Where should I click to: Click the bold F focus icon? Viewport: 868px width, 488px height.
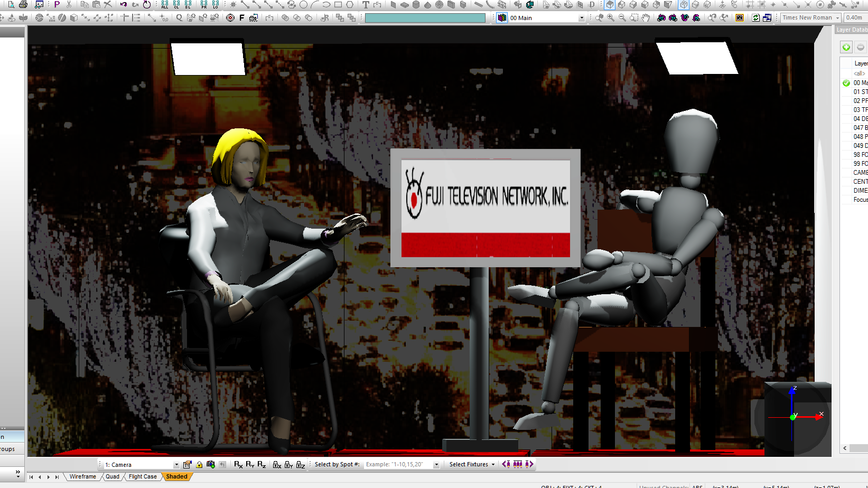(242, 18)
